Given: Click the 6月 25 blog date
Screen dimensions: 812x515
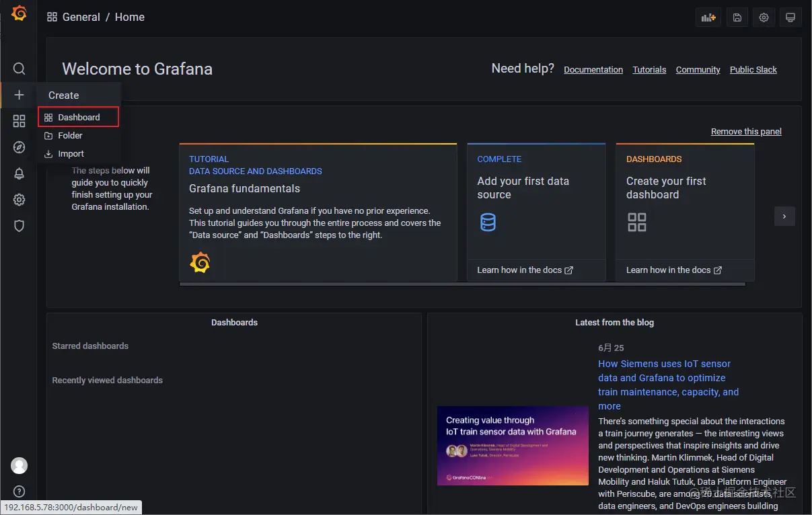Looking at the screenshot, I should [x=611, y=348].
